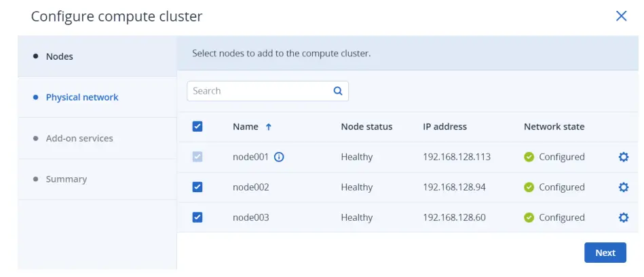Uncheck the node003 checkbox
This screenshot has width=644, height=277.
pyautogui.click(x=197, y=217)
